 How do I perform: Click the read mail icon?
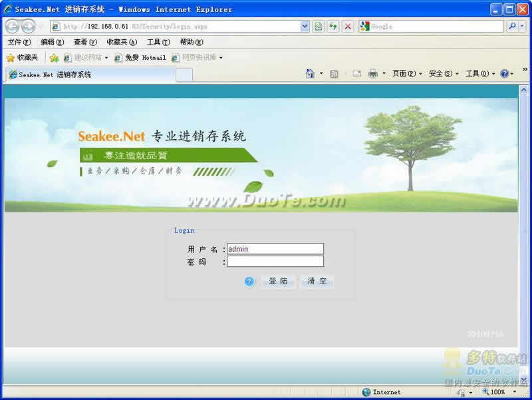[x=356, y=74]
